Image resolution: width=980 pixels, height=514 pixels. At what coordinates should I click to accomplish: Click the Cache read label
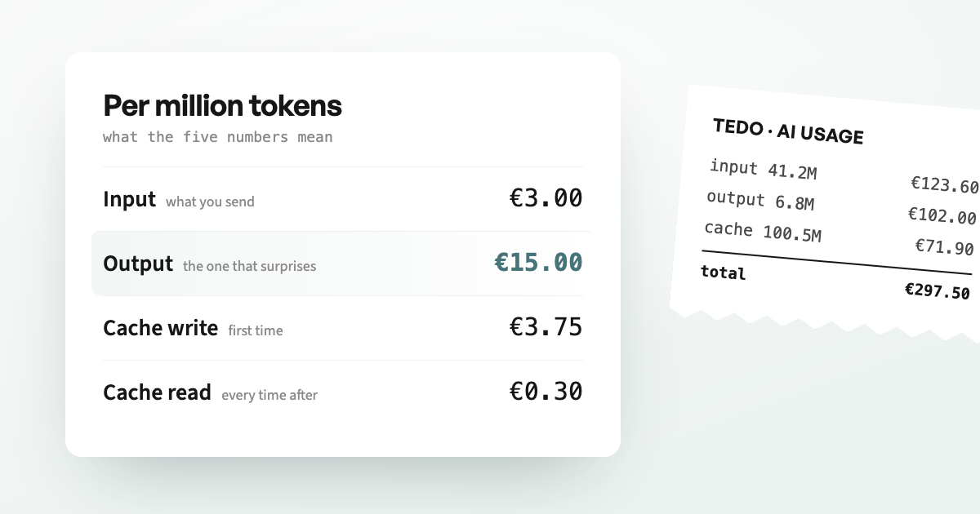click(157, 392)
